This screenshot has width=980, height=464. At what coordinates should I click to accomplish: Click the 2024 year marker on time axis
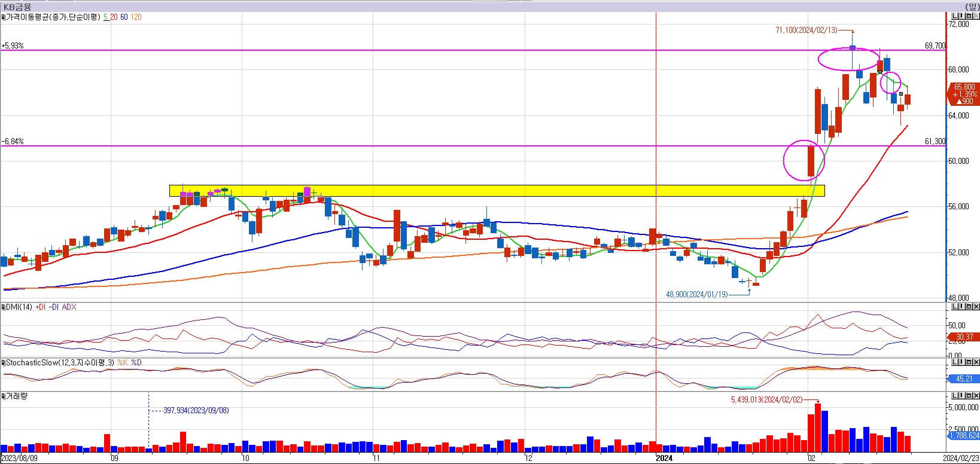pos(664,459)
